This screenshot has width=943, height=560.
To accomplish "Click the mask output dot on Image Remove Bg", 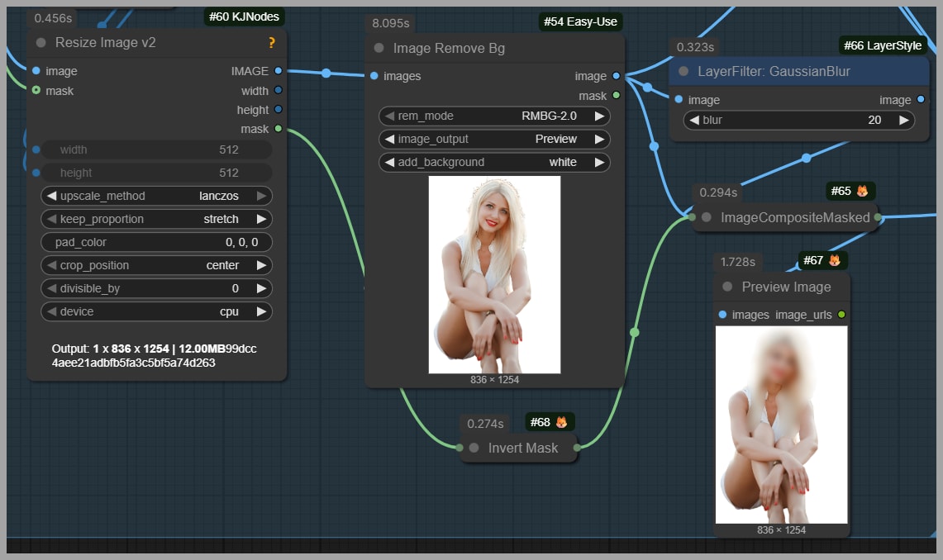I will [x=616, y=96].
